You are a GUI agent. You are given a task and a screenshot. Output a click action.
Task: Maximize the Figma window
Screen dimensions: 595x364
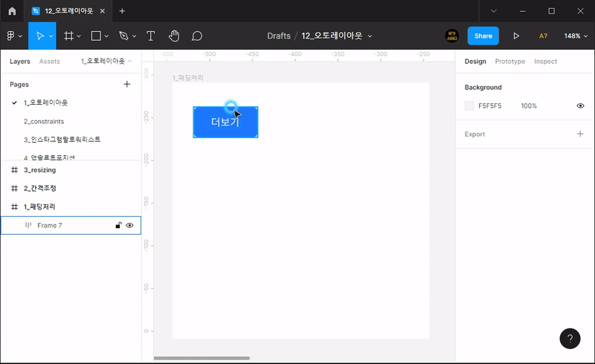tap(551, 11)
